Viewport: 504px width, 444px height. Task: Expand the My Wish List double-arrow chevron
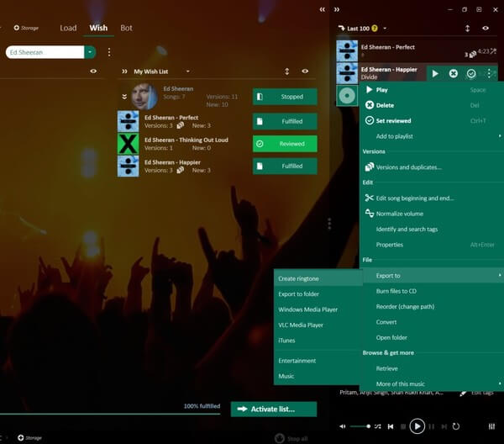(124, 71)
